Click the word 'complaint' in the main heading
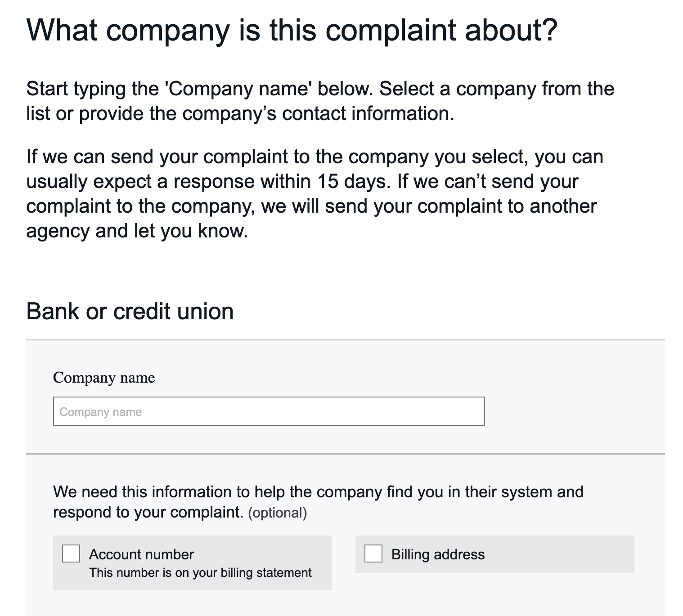Viewport: 683px width, 616px height. point(390,30)
